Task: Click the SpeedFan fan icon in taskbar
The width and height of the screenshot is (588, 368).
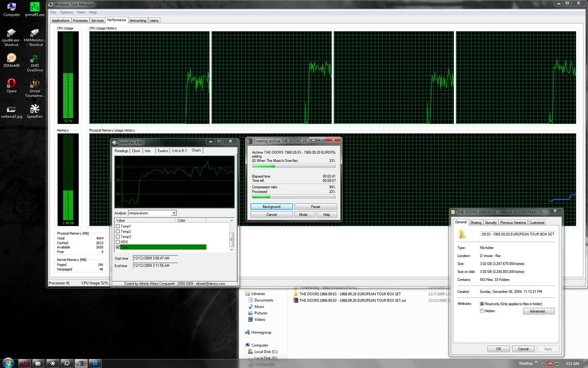Action: 53,363
